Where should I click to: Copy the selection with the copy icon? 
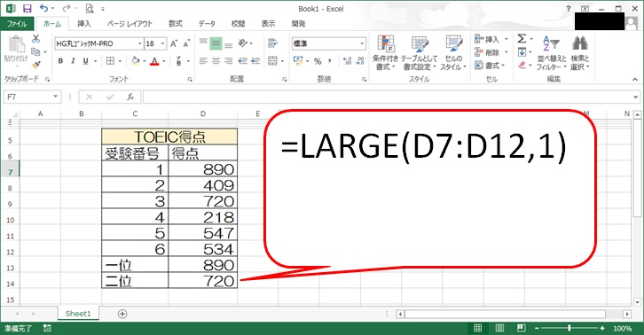coord(36,51)
